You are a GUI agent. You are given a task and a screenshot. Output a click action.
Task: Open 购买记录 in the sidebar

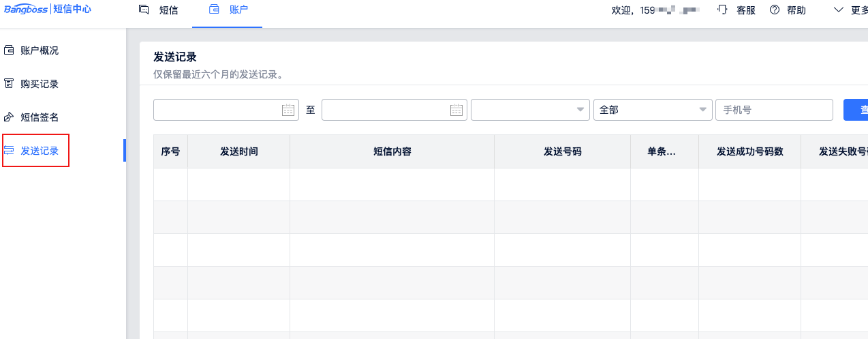[x=40, y=84]
